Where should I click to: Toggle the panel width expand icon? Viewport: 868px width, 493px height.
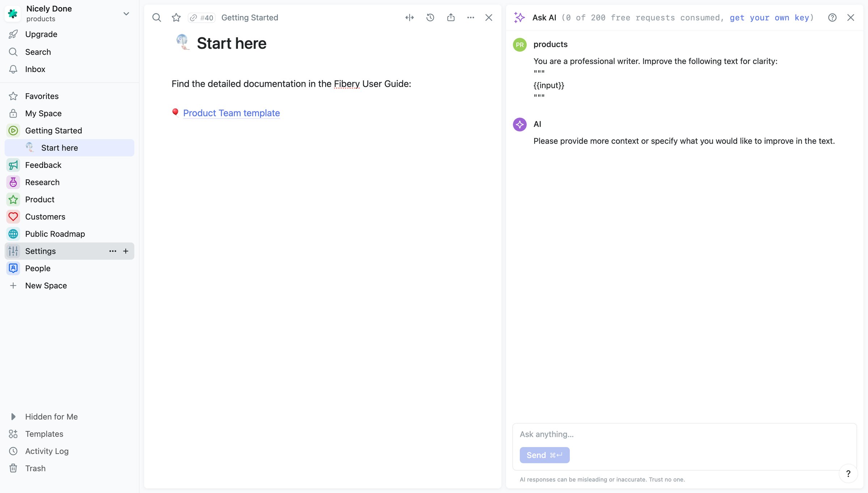(409, 17)
